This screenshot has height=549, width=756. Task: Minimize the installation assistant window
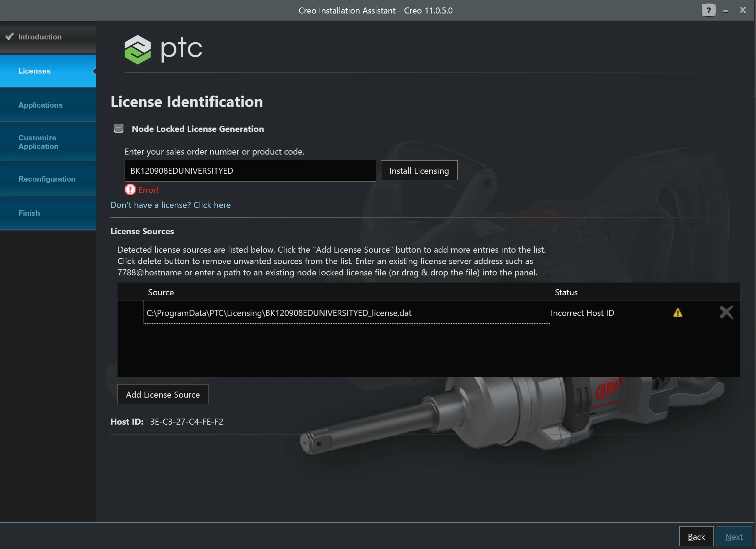pyautogui.click(x=725, y=11)
